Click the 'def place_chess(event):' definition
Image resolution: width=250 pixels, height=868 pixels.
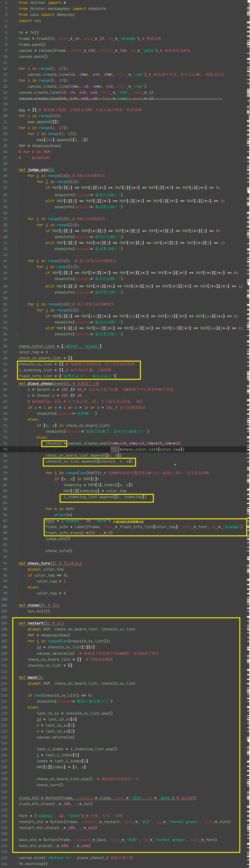pos(59,383)
